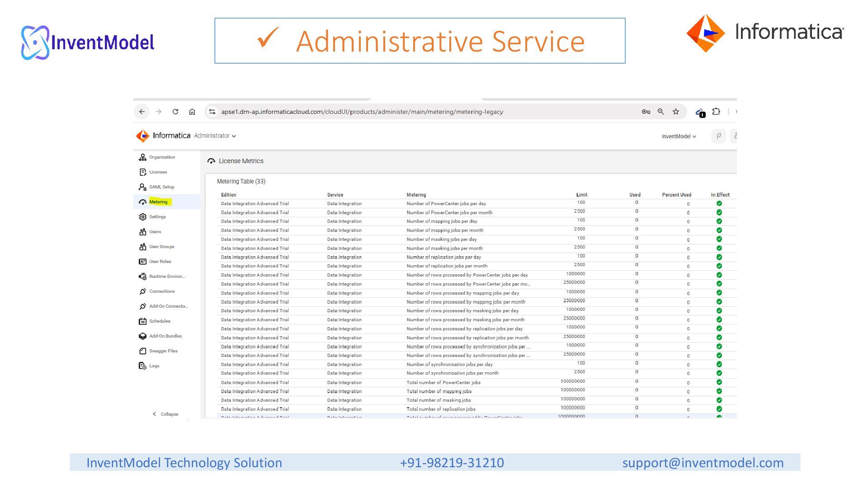
Task: Click the browser address bar URL
Action: 362,112
